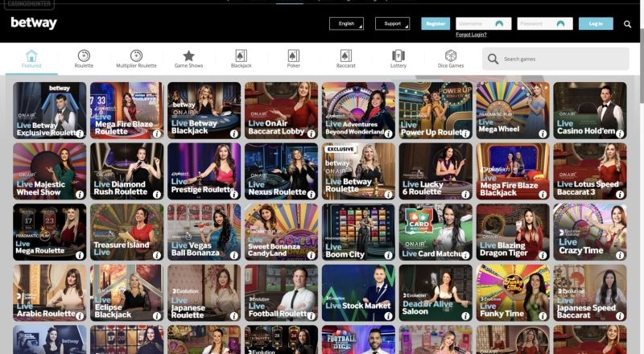Show info for Mega Fire Blaze Blackjack

[x=543, y=194]
